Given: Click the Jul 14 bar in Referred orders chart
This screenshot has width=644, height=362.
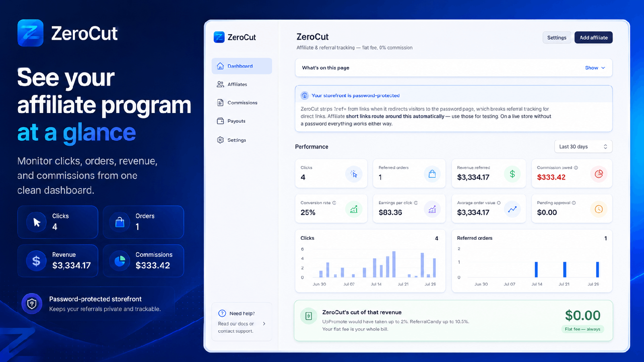Looking at the screenshot, I should [x=536, y=269].
